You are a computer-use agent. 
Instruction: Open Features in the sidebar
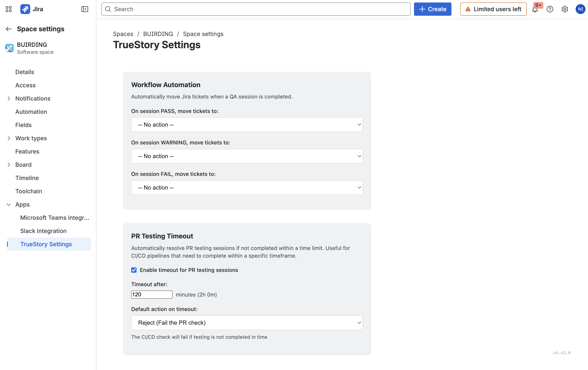[x=27, y=151]
